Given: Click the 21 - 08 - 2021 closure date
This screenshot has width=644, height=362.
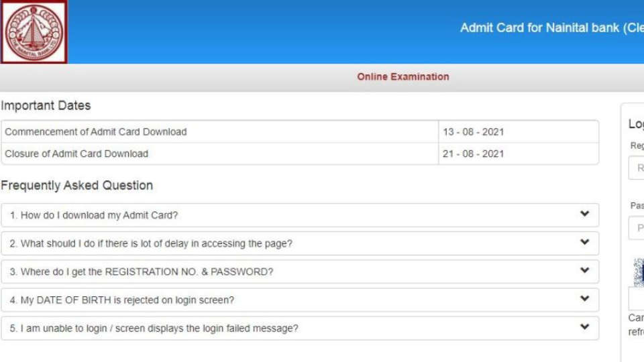Looking at the screenshot, I should (473, 154).
